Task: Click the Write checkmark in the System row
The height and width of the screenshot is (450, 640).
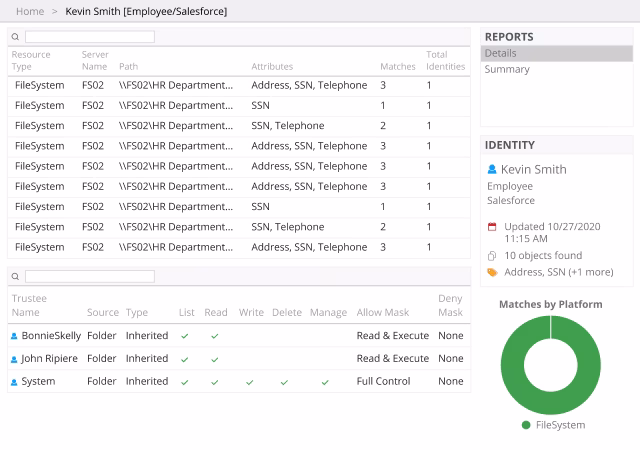Action: (x=250, y=382)
